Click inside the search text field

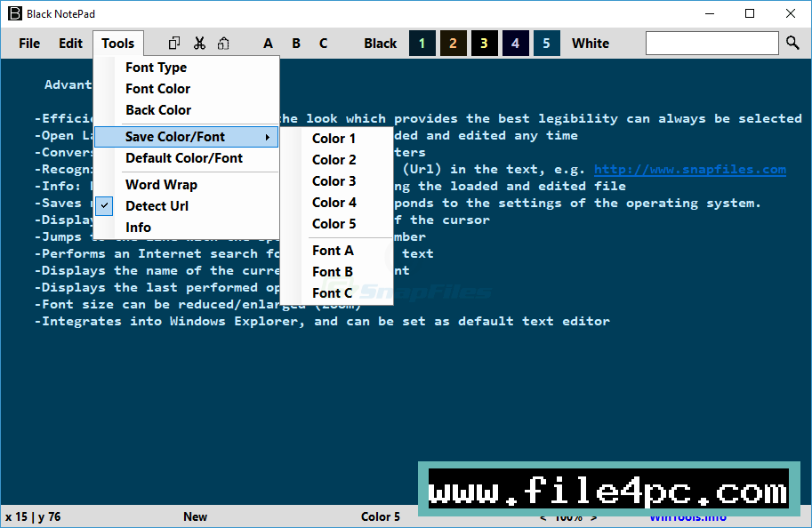click(x=712, y=43)
